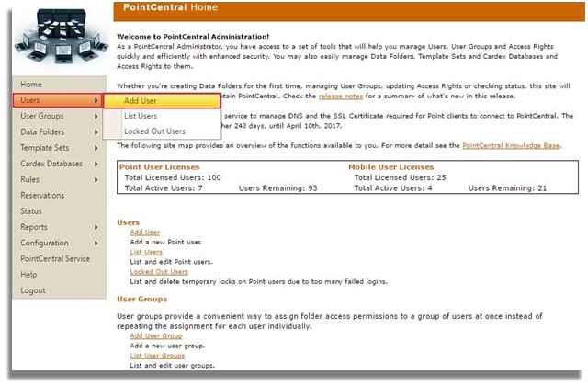The width and height of the screenshot is (588, 386).
Task: Choose List Users from the submenu
Action: 162,117
